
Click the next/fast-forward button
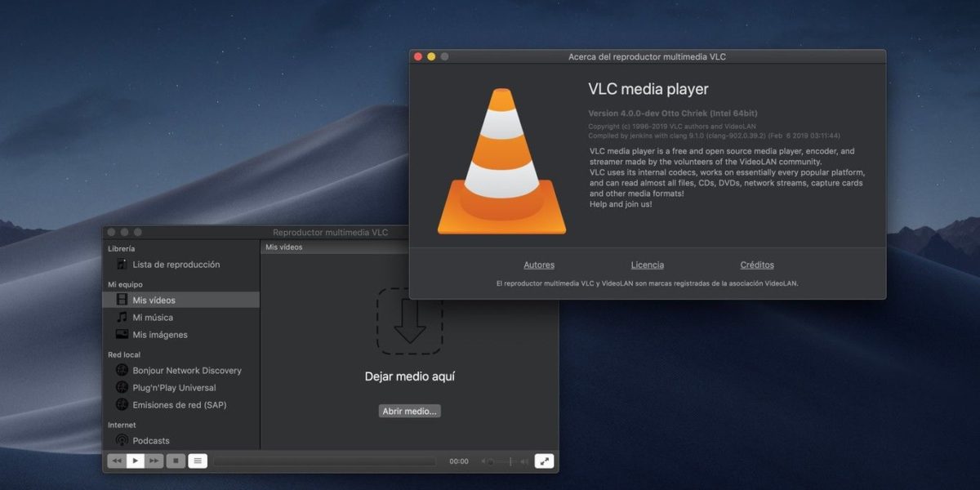click(154, 461)
